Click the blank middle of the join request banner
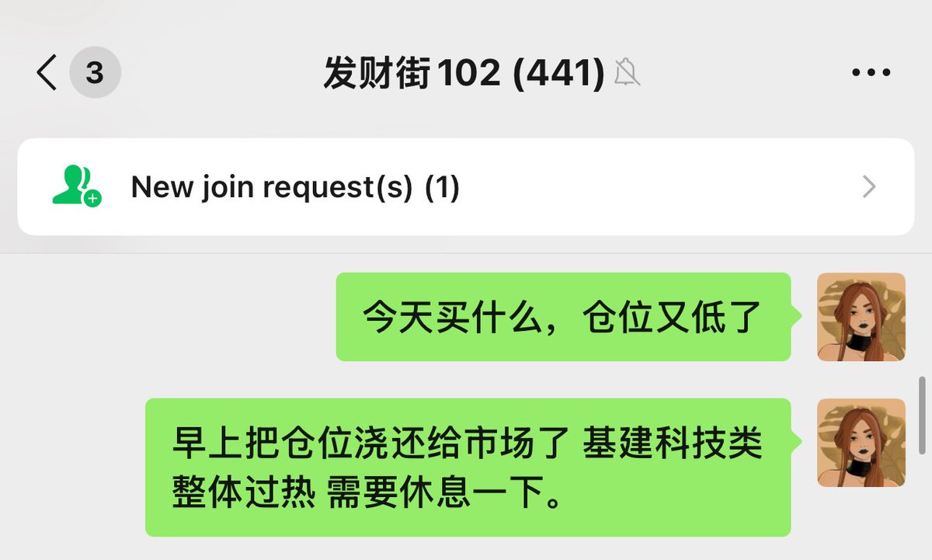 pyautogui.click(x=660, y=187)
